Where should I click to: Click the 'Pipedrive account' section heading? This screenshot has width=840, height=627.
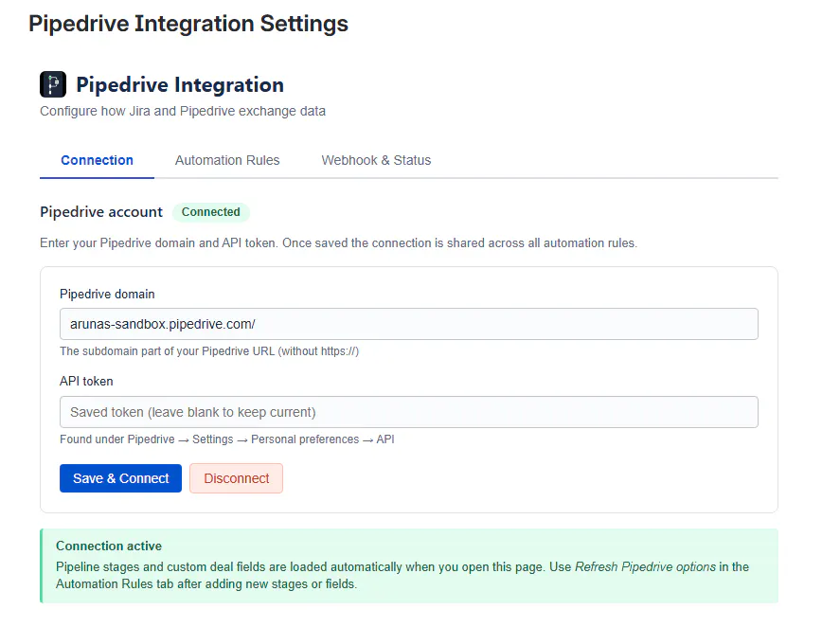point(101,212)
